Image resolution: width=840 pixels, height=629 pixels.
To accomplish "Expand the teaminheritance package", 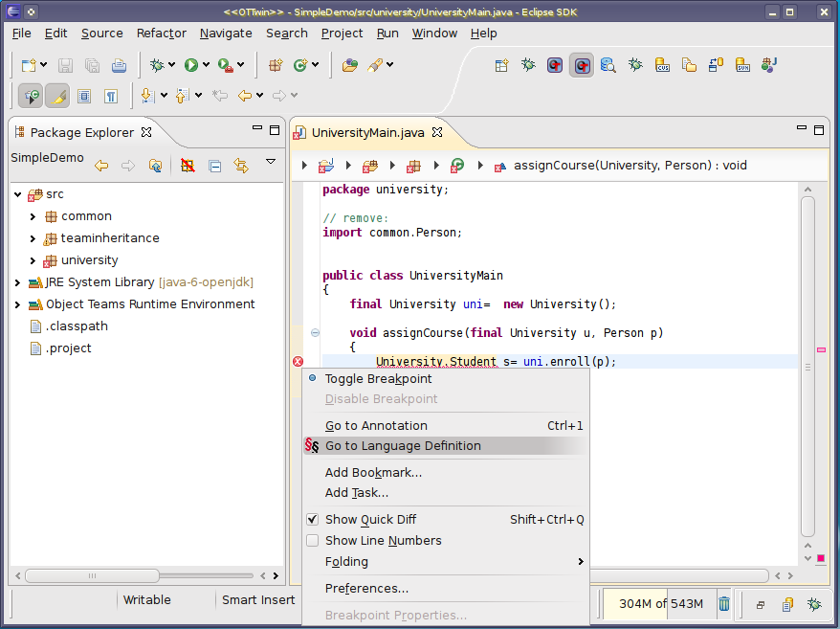I will pos(33,238).
